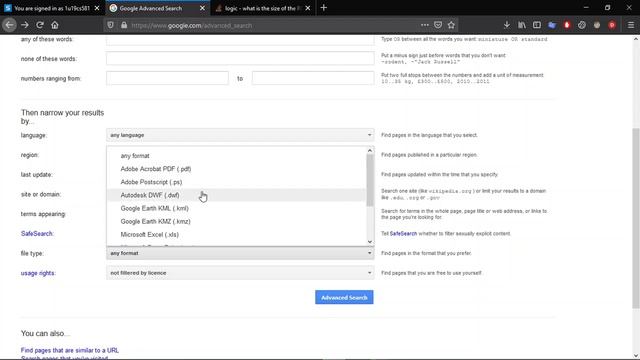Reload the Google Advanced Search page

(40, 25)
